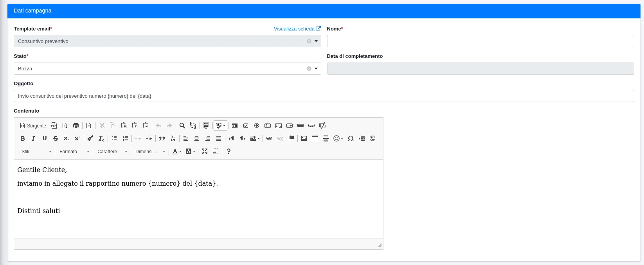Insert a checkbox form element
This screenshot has height=265, width=644.
[246, 125]
